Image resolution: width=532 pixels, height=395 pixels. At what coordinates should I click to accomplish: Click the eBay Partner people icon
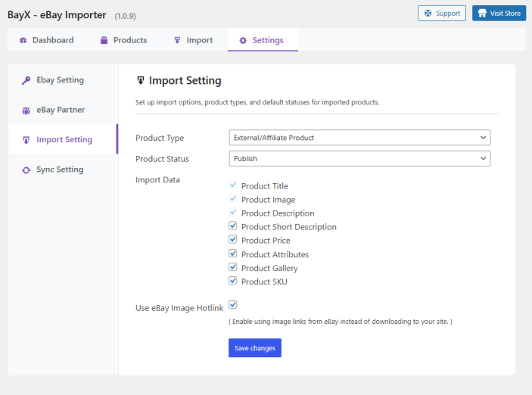pos(26,110)
